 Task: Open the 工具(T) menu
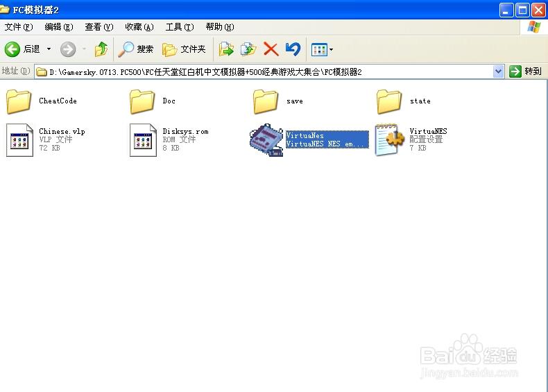click(180, 27)
